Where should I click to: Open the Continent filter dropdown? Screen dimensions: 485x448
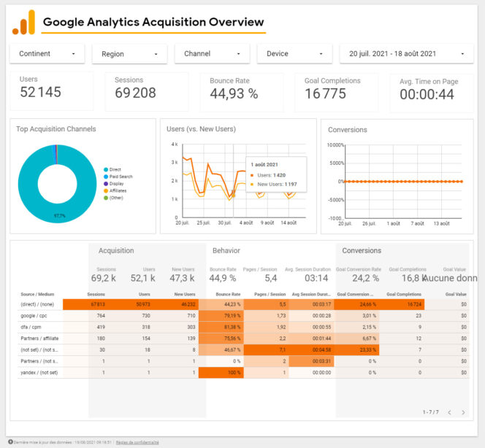click(47, 54)
